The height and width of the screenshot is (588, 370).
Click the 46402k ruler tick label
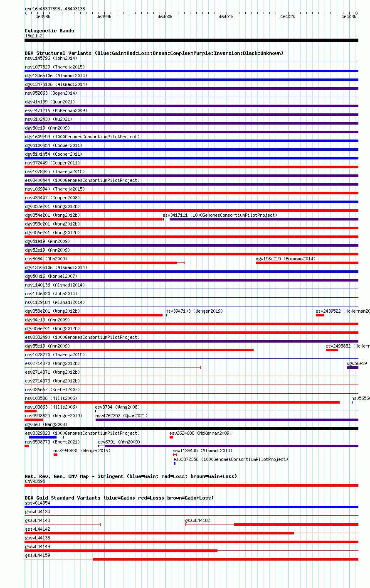[288, 17]
